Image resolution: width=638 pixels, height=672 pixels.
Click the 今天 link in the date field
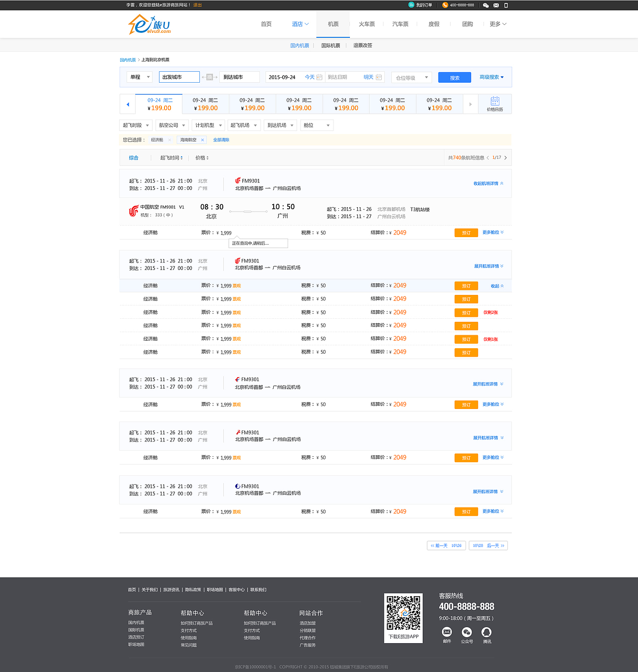[x=310, y=77]
